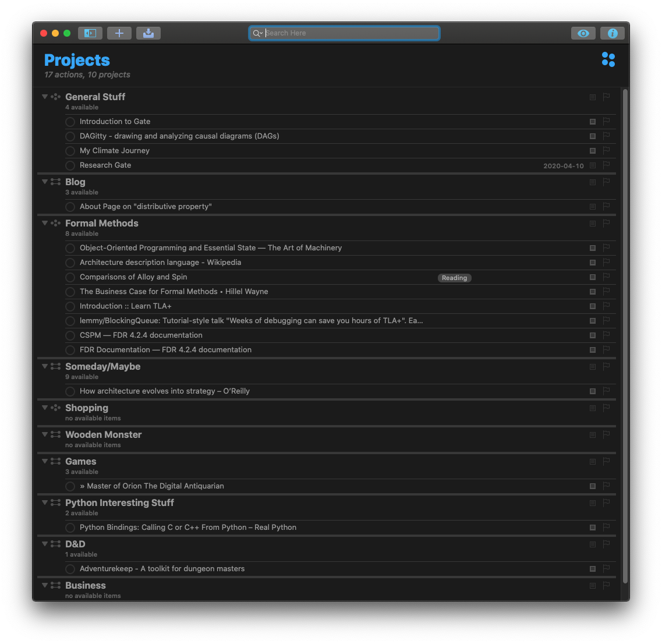This screenshot has width=662, height=644.
Task: Mark Introduction to Gate complete via its circle
Action: (x=70, y=122)
